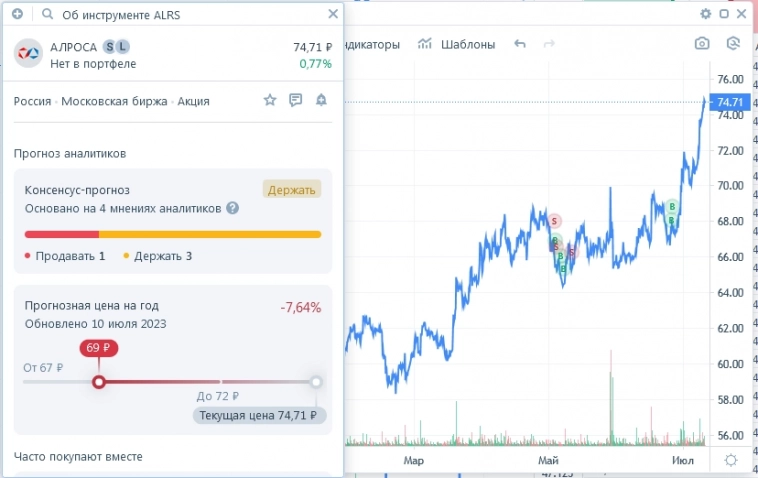
Task: Click the S short-selling badge next to АЛРОСА
Action: click(x=108, y=47)
